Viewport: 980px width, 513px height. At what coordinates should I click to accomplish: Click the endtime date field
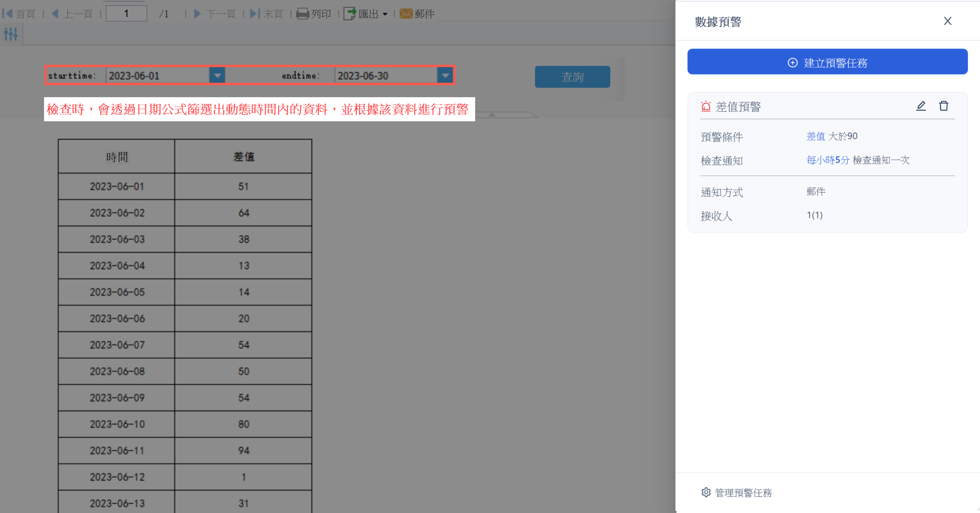pyautogui.click(x=386, y=75)
